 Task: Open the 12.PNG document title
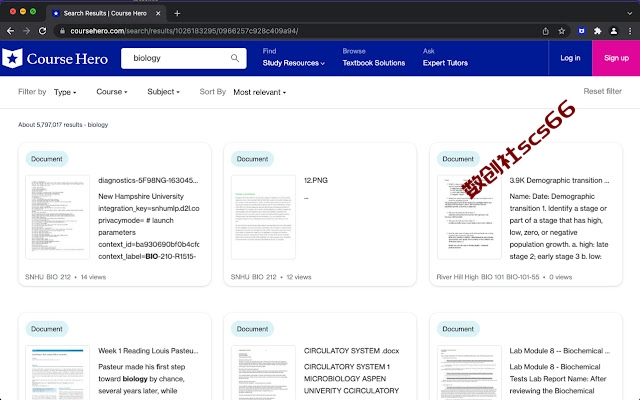316,180
